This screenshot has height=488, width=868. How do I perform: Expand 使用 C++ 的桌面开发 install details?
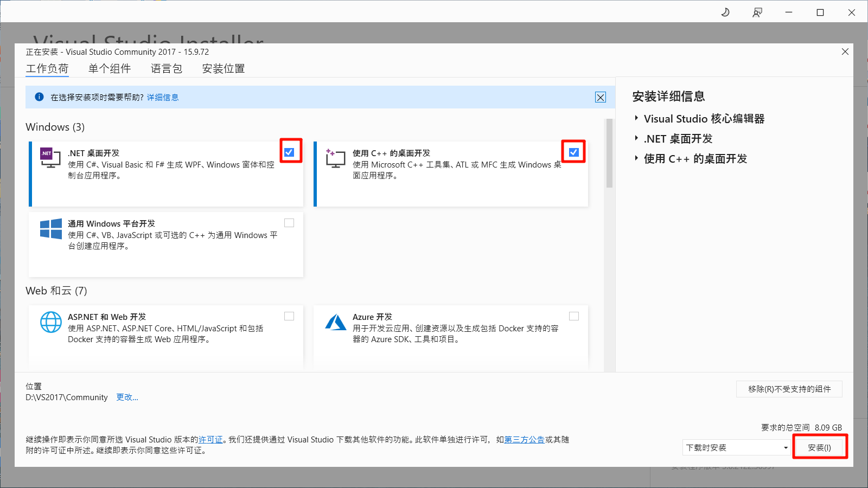click(636, 158)
